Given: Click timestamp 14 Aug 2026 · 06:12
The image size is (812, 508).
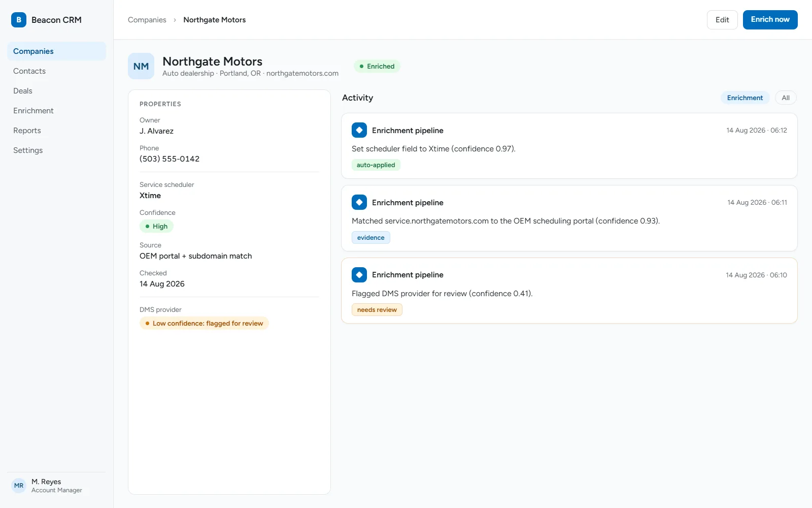Looking at the screenshot, I should click(757, 131).
